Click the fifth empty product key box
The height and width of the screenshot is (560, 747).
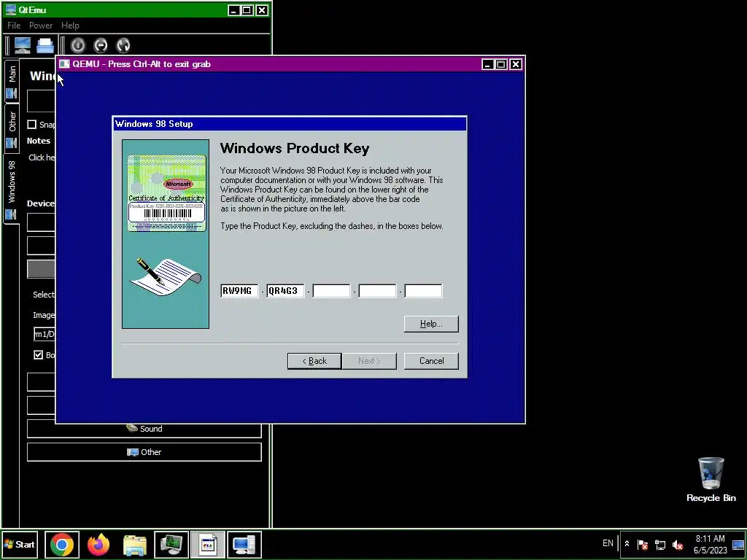pyautogui.click(x=423, y=291)
